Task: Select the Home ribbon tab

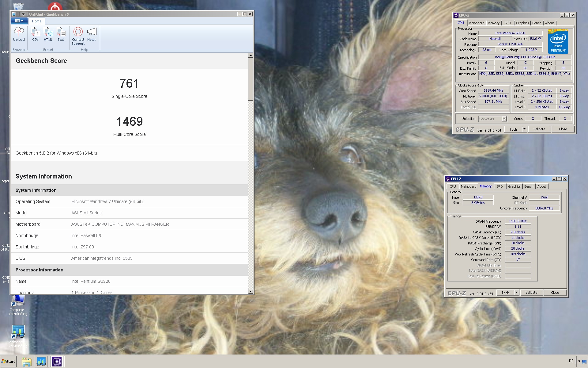Action: click(x=37, y=21)
